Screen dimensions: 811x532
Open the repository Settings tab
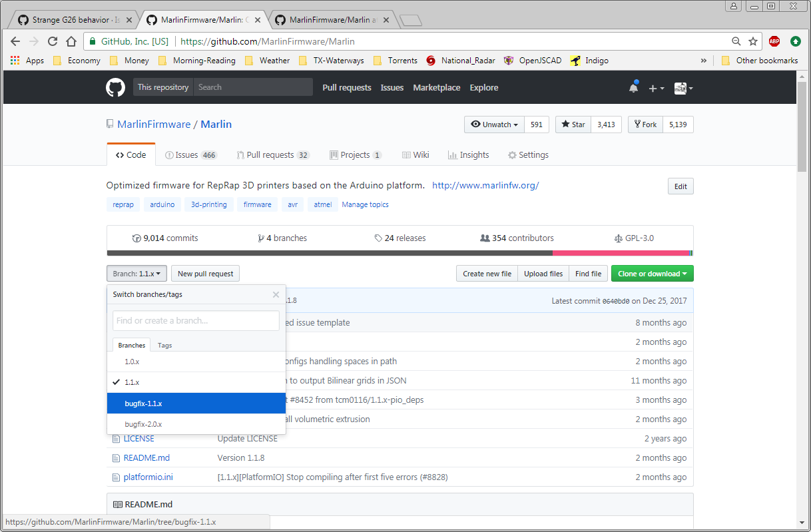click(x=528, y=155)
